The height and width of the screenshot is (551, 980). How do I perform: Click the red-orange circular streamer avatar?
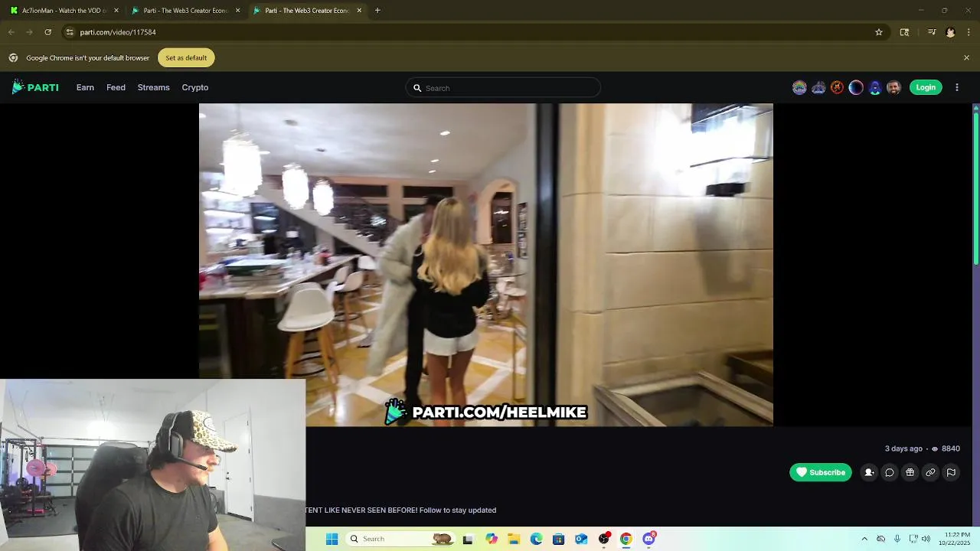837,87
